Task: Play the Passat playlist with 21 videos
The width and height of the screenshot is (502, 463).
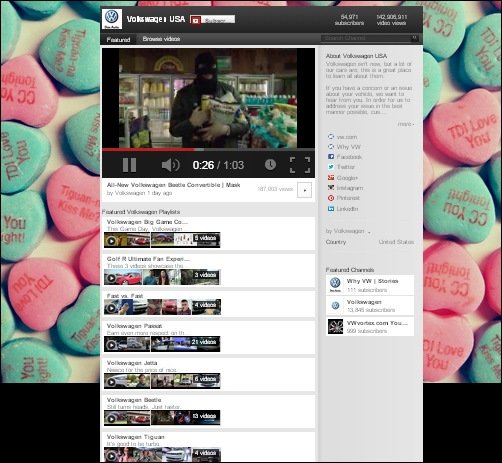Action: click(x=162, y=344)
